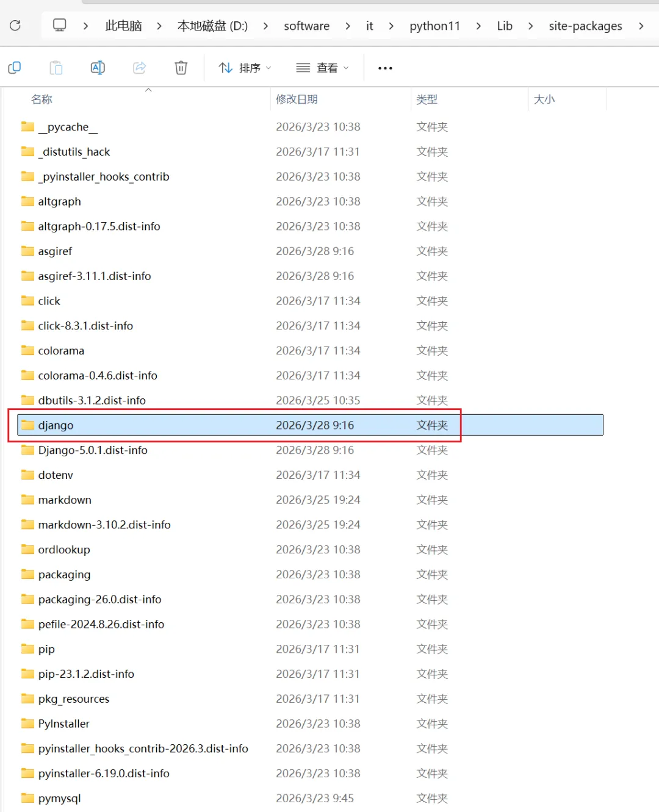Open the three-dot more options menu
This screenshot has width=659, height=812.
click(x=385, y=68)
